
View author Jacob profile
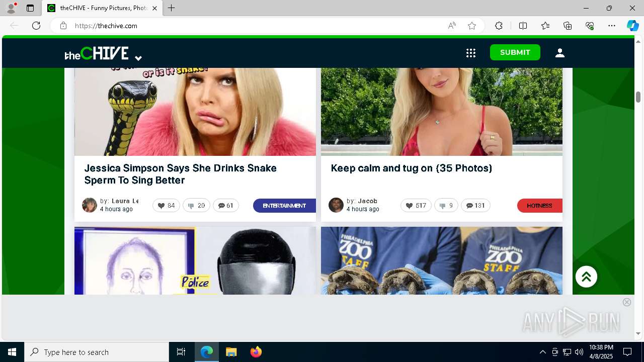[367, 201]
